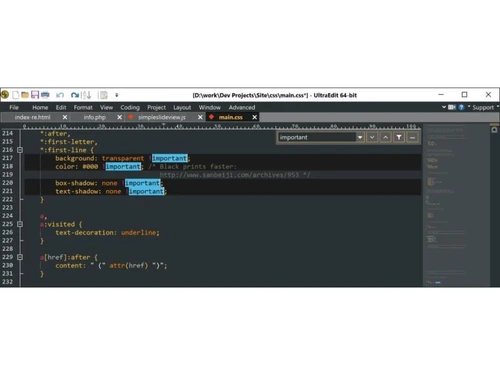500x375 pixels.
Task: Click in the code minimap panel on the right
Action: (456, 205)
